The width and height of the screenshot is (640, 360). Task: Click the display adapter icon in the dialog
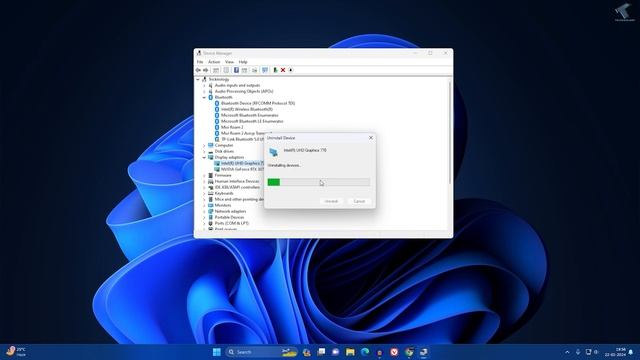click(x=273, y=152)
